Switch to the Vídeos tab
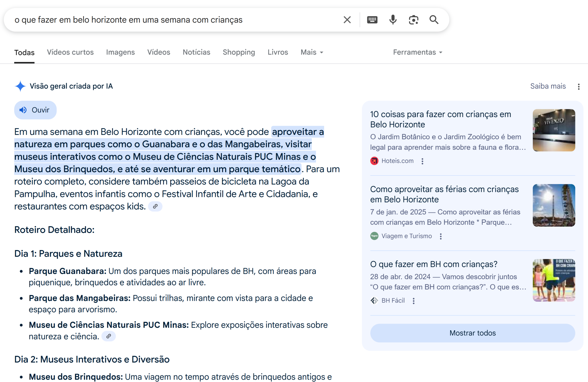The height and width of the screenshot is (382, 588). (159, 52)
